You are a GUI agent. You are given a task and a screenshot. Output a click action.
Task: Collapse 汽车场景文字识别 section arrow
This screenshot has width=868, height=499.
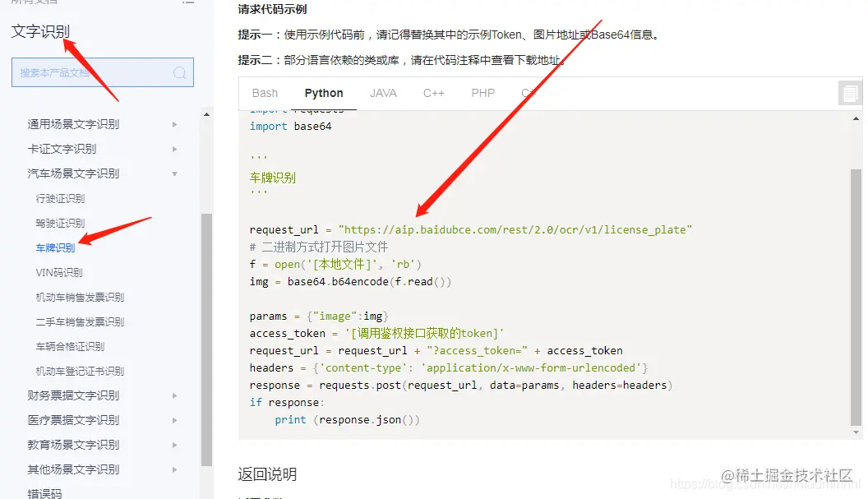coord(174,174)
